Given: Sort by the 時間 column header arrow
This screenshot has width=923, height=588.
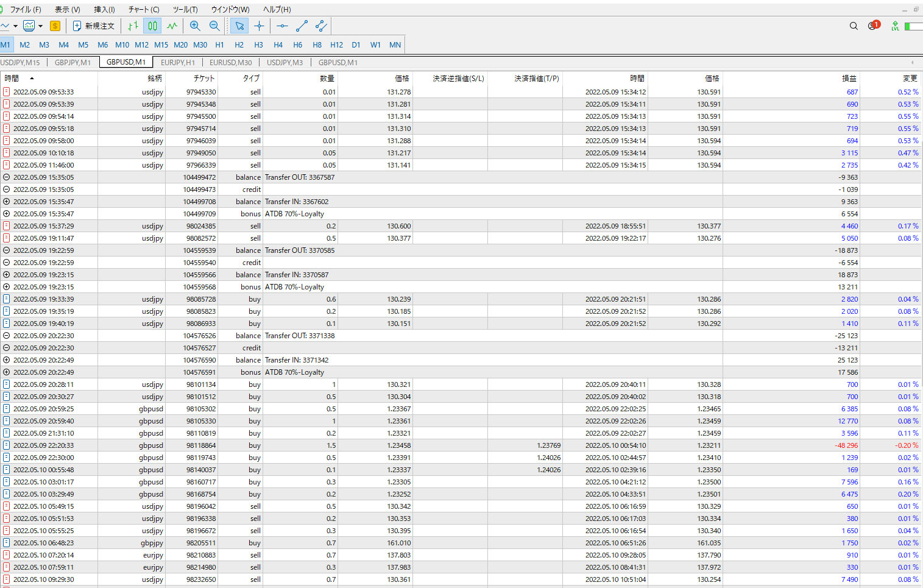Looking at the screenshot, I should (32, 78).
